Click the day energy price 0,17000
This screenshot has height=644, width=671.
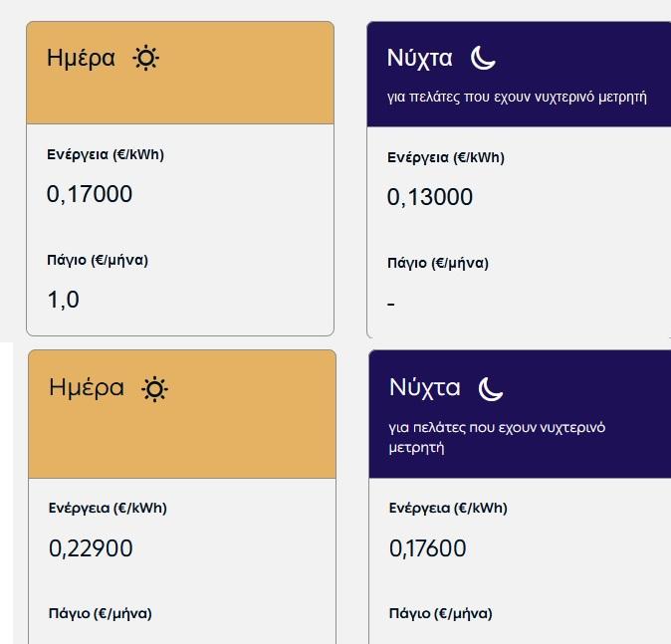click(x=89, y=194)
